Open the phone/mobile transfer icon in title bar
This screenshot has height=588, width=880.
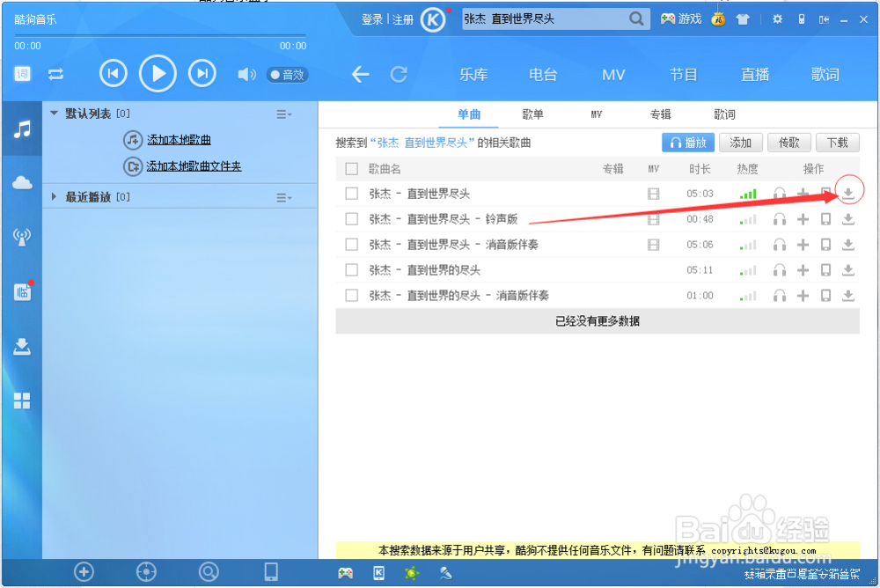(x=801, y=18)
